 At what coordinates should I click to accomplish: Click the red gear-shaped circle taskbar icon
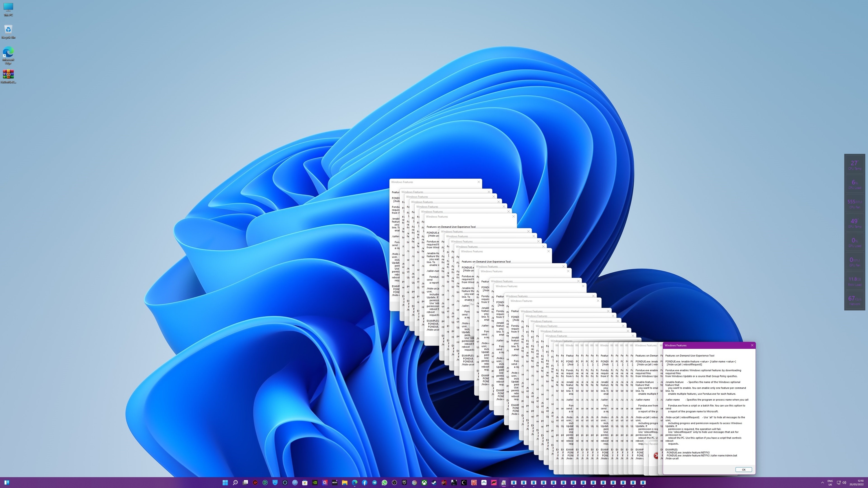pyautogui.click(x=255, y=483)
